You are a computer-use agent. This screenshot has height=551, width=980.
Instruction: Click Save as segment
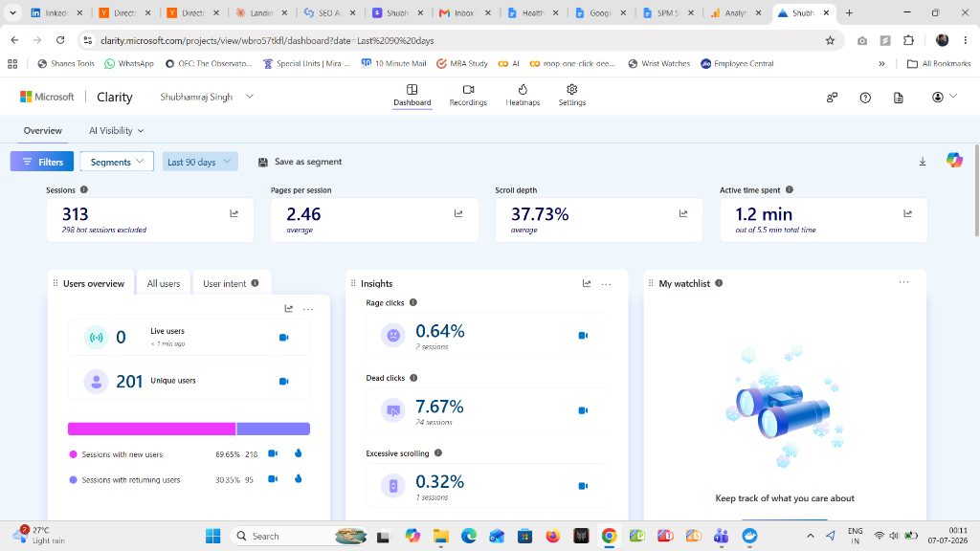pos(300,162)
